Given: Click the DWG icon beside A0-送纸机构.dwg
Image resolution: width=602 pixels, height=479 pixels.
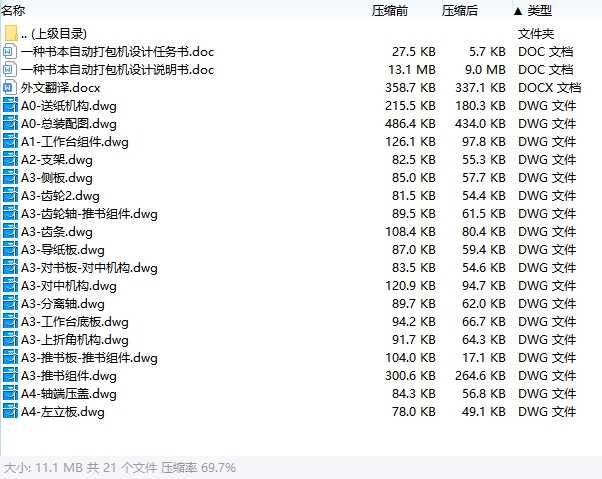Looking at the screenshot, I should coord(10,106).
